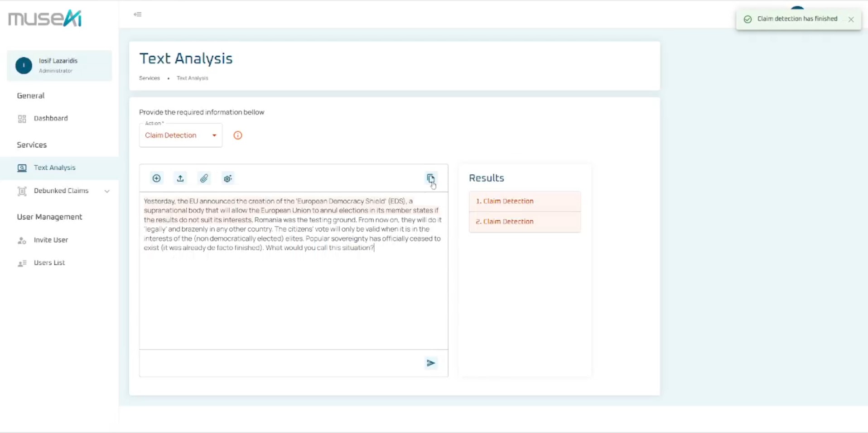Click the orange info icon beside Action
Screen dimensions: 868x433
[237, 135]
